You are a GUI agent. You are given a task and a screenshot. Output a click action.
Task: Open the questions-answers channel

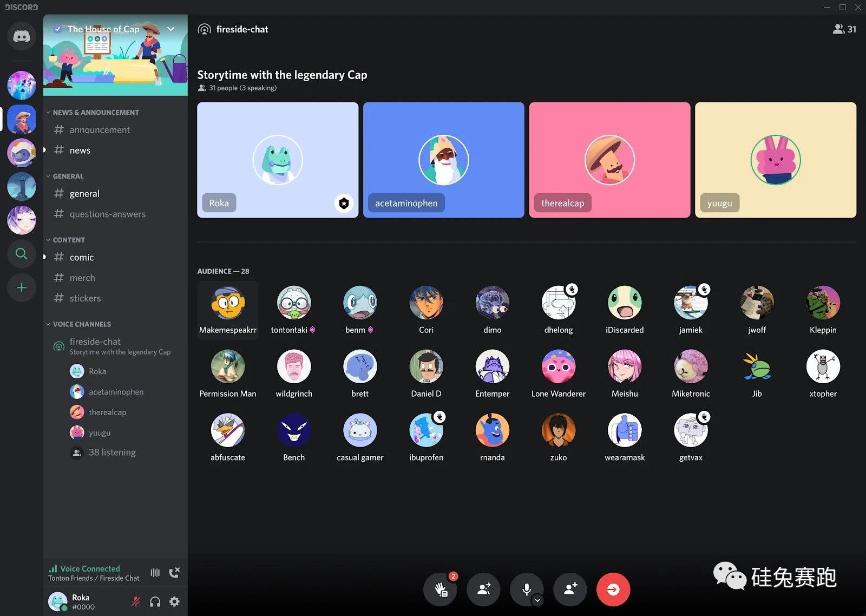point(107,214)
